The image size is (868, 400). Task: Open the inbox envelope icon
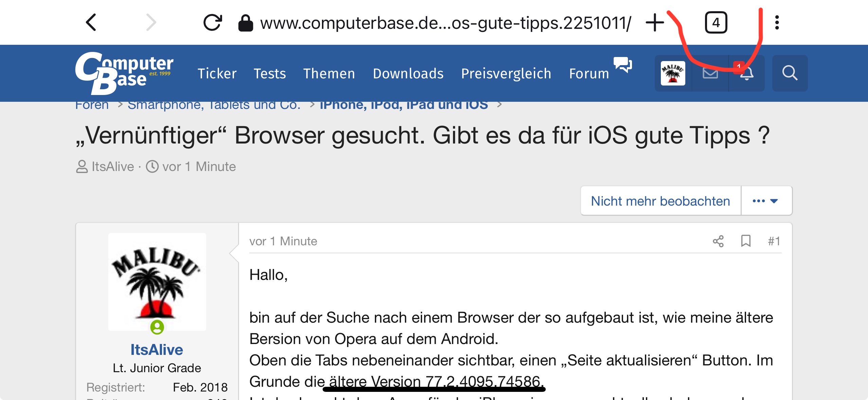[x=710, y=73]
